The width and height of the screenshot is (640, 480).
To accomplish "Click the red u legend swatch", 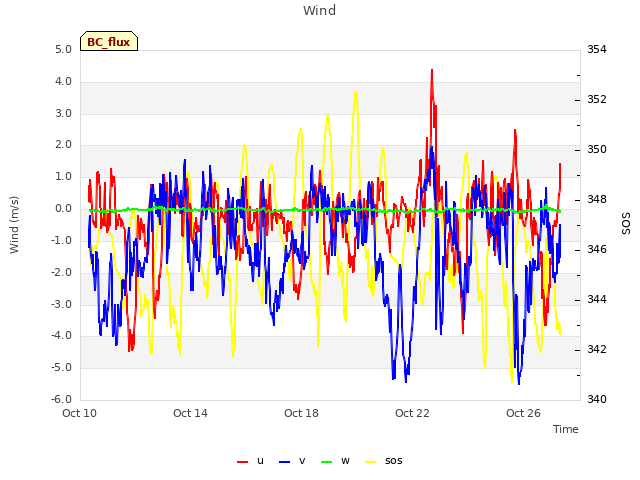I will 242,462.
